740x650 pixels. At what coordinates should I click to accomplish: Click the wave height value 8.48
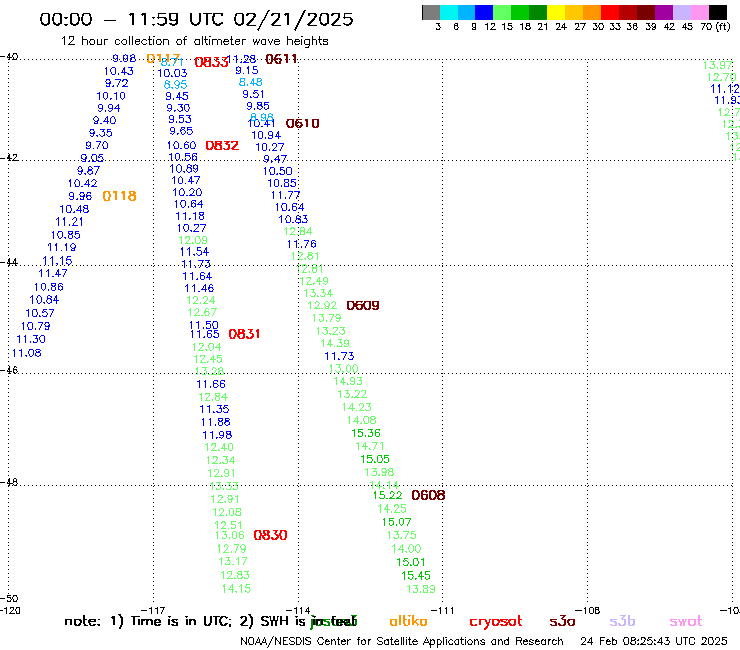point(251,82)
